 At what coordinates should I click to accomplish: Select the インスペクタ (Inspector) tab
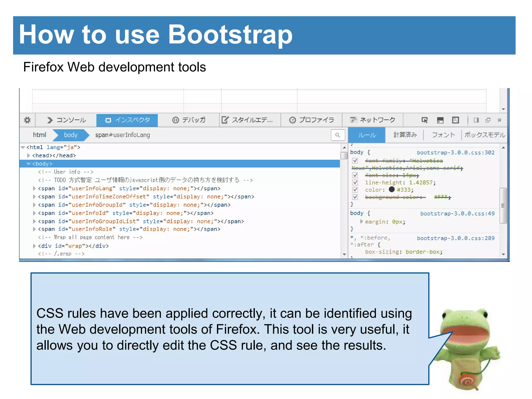[127, 120]
